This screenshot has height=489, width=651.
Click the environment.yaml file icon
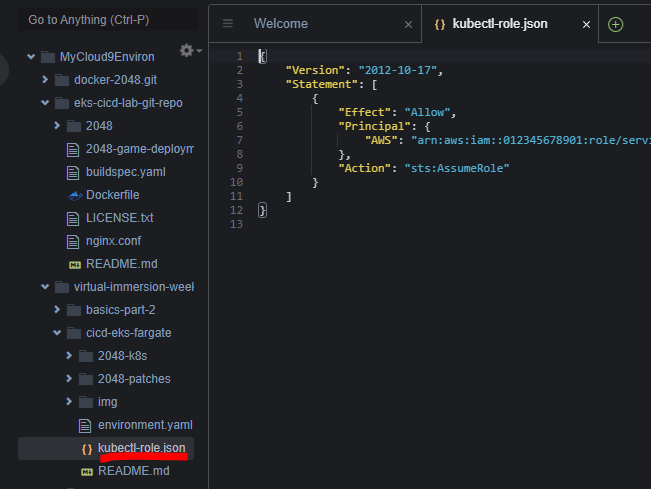point(85,425)
